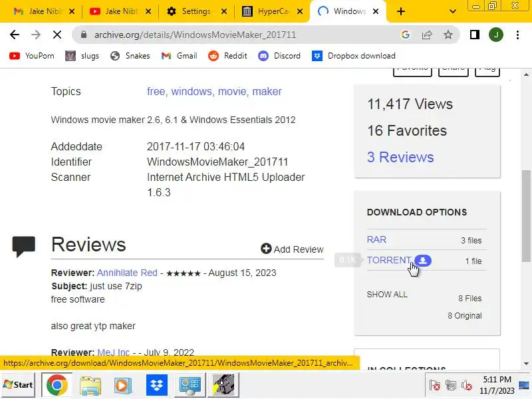
Task: Click the address bar URL
Action: point(195,35)
